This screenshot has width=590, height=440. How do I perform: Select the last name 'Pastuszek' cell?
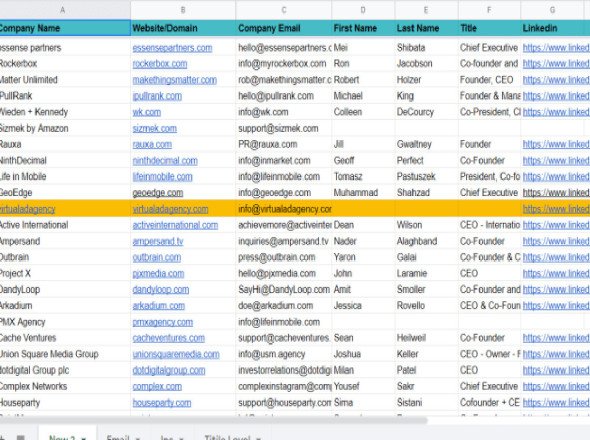(x=426, y=177)
